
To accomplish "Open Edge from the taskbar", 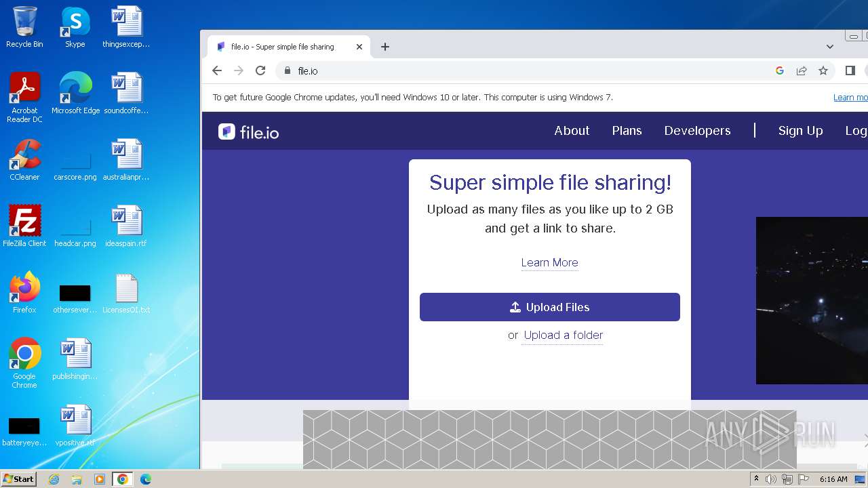I will coord(145,479).
